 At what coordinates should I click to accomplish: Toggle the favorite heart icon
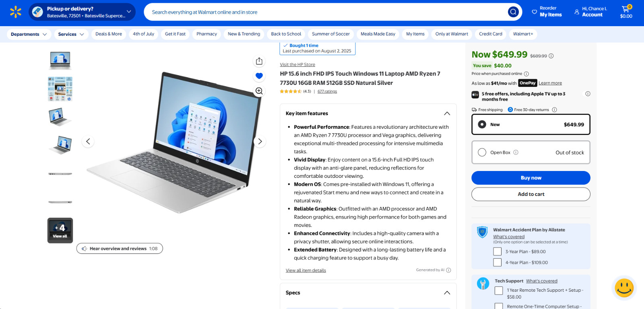click(259, 76)
